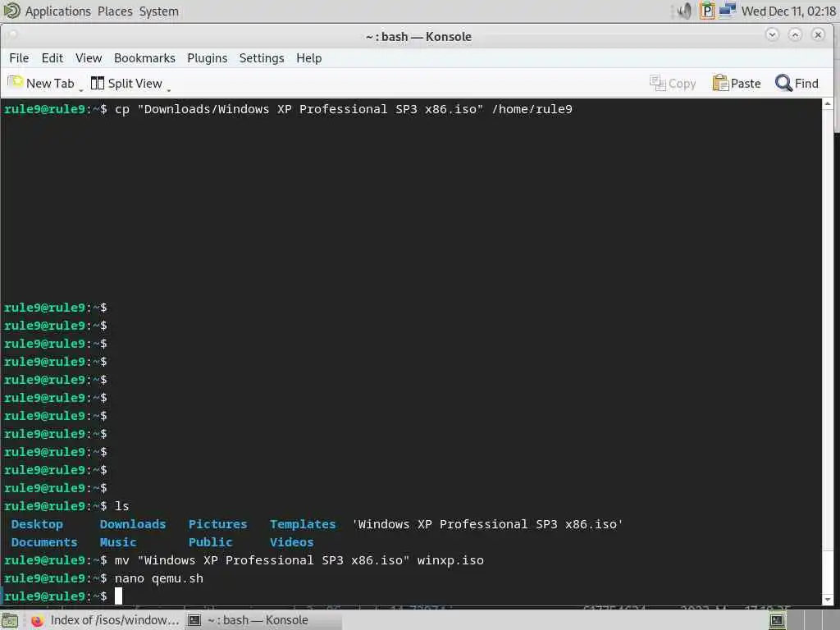
Task: Expand the Split View dropdown arrow
Action: (x=169, y=90)
